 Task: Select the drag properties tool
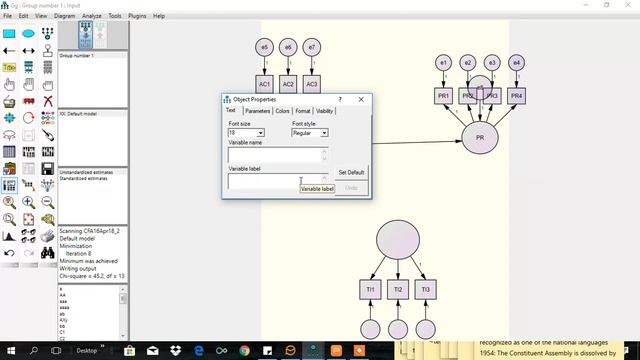[x=28, y=185]
